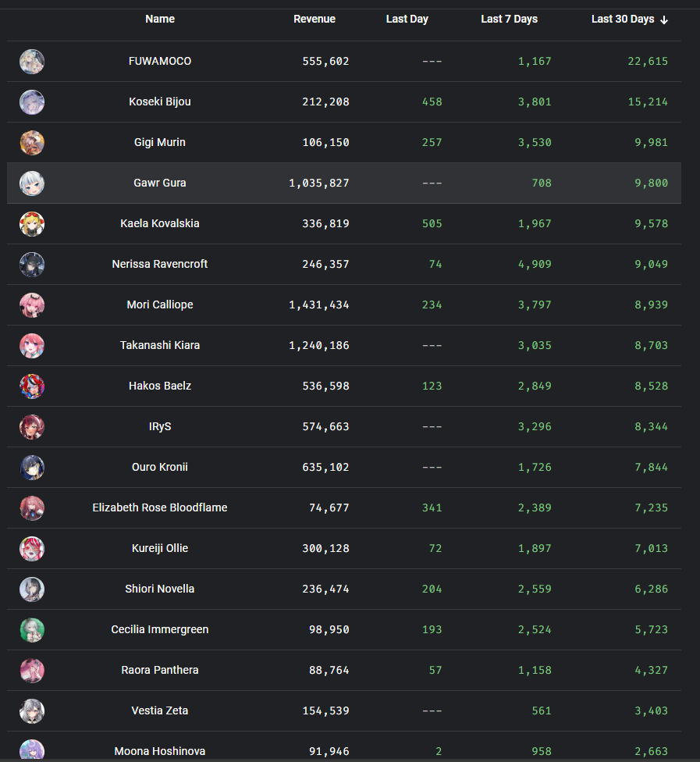Sort by the Last Day column
The width and height of the screenshot is (700, 762).
[x=407, y=19]
